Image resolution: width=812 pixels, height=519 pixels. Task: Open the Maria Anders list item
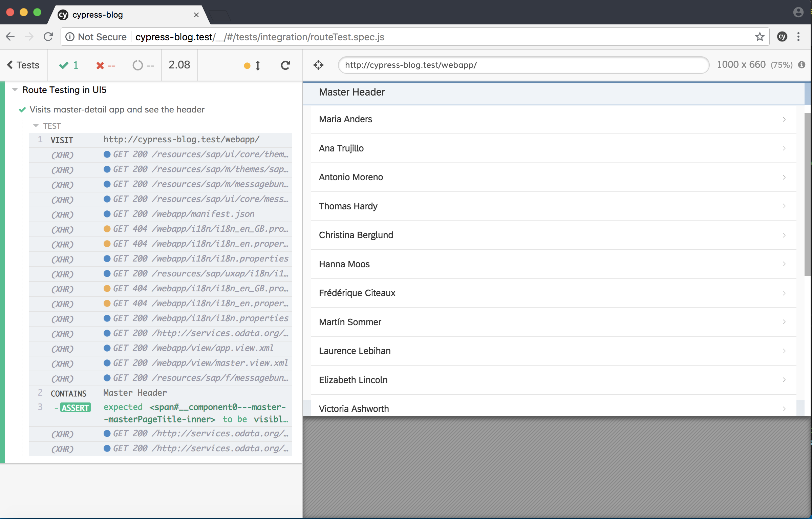click(x=553, y=119)
